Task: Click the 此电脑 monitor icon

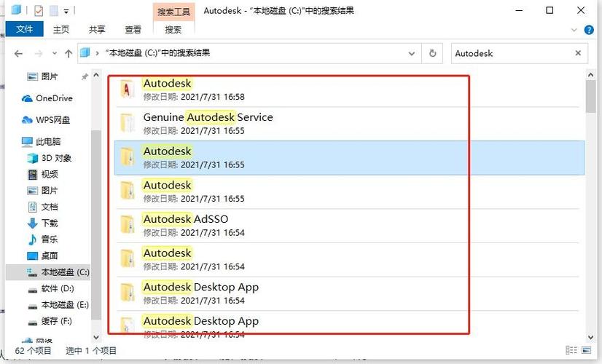Action: [x=27, y=141]
